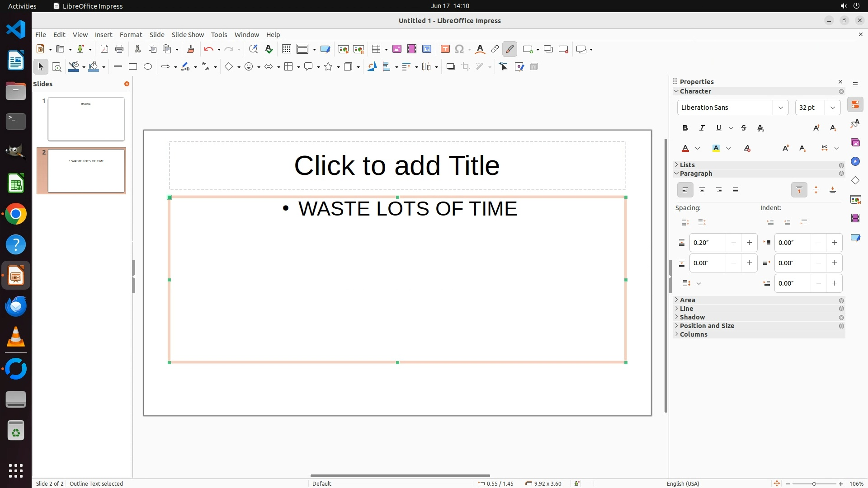Click the Export as PDF icon
This screenshot has height=488, width=868.
(104, 49)
